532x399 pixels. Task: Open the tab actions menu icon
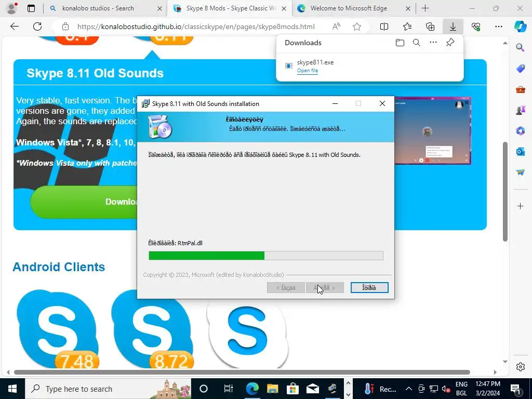click(31, 8)
